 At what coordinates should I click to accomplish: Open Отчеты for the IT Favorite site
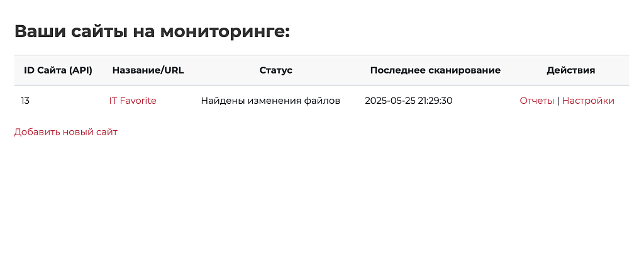(x=537, y=101)
